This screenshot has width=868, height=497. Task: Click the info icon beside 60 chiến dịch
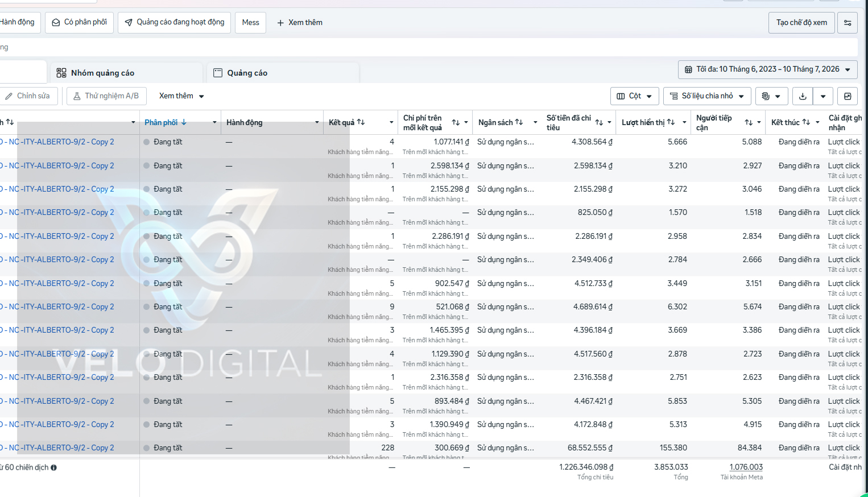tap(53, 467)
